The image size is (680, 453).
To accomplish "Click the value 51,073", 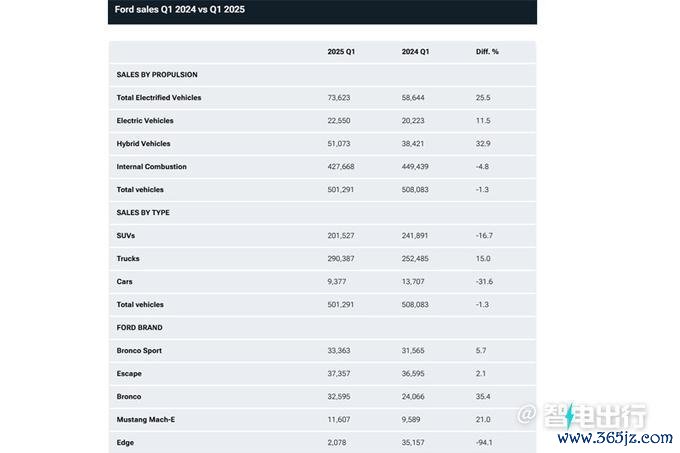I will (x=339, y=143).
